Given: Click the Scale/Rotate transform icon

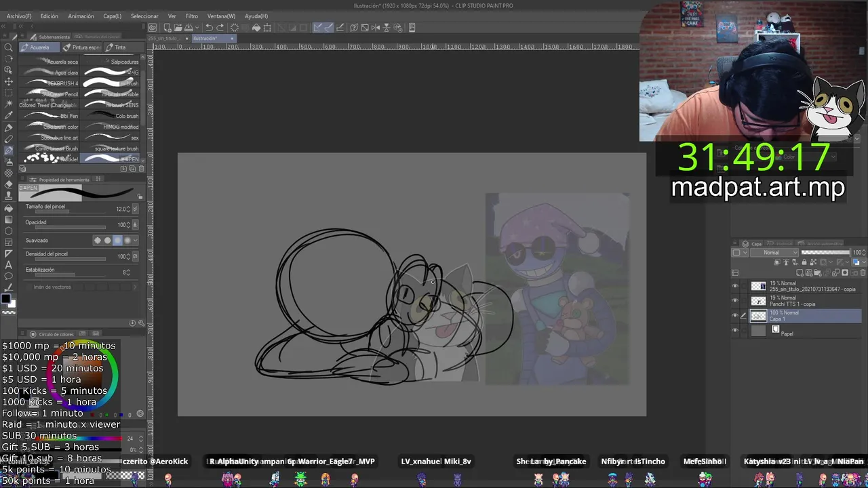Looking at the screenshot, I should point(267,28).
